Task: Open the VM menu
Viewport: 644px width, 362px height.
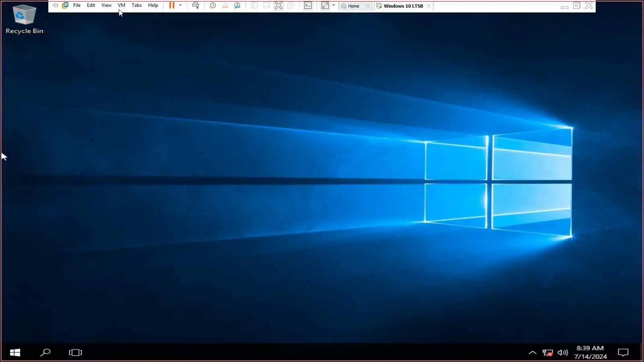Action: pos(122,5)
